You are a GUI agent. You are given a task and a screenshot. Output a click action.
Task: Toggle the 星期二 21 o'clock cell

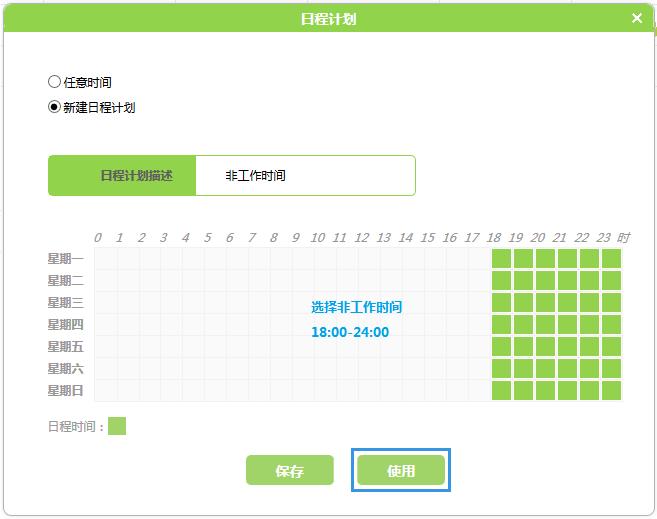(568, 280)
